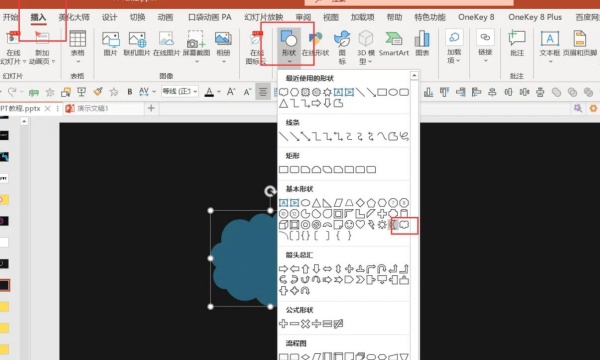Choose the heart shape in basic shapes
The height and width of the screenshot is (360, 600).
pyautogui.click(x=360, y=225)
